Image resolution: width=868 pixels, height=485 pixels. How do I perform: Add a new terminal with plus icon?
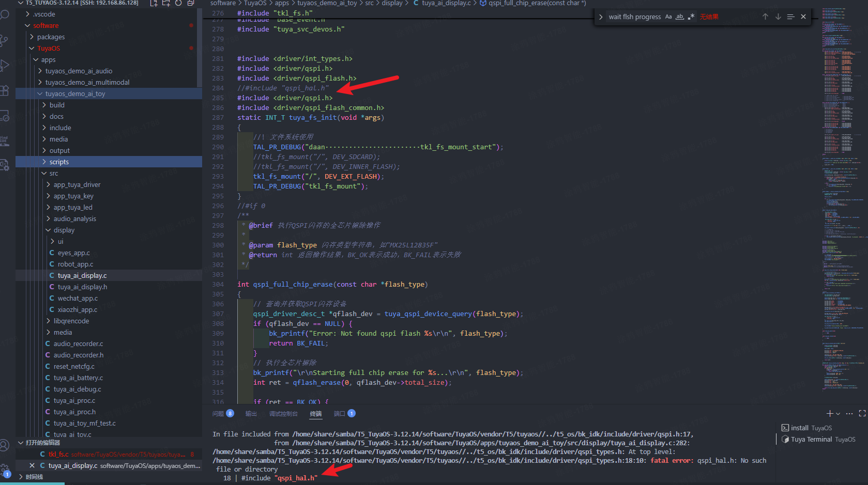click(829, 413)
